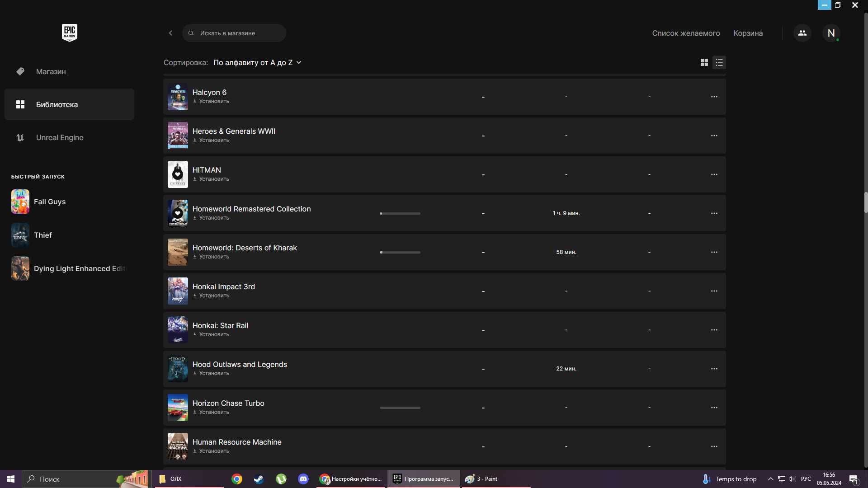
Task: Expand the sort order dropdown
Action: pyautogui.click(x=257, y=62)
